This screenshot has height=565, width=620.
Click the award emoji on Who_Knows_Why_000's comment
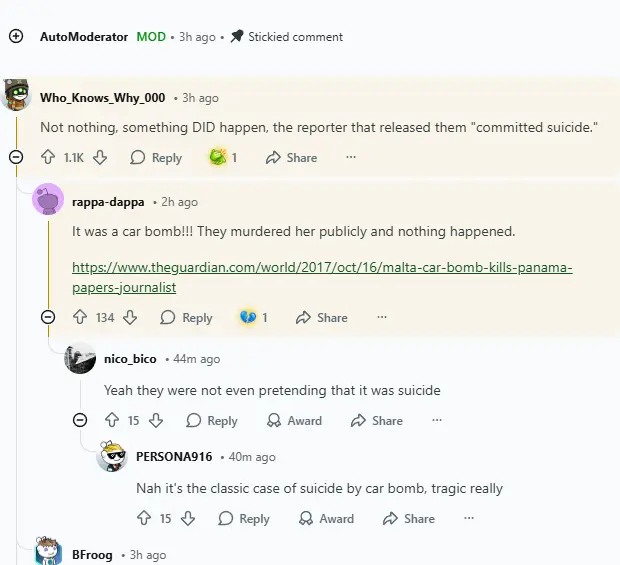click(x=217, y=157)
